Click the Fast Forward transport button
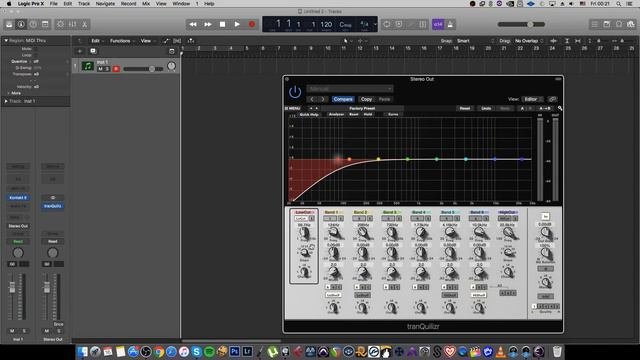 pyautogui.click(x=208, y=24)
